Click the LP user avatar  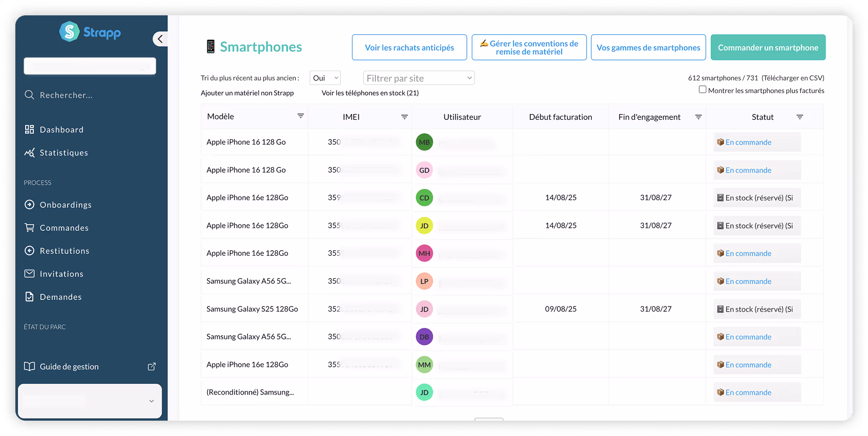click(x=424, y=281)
